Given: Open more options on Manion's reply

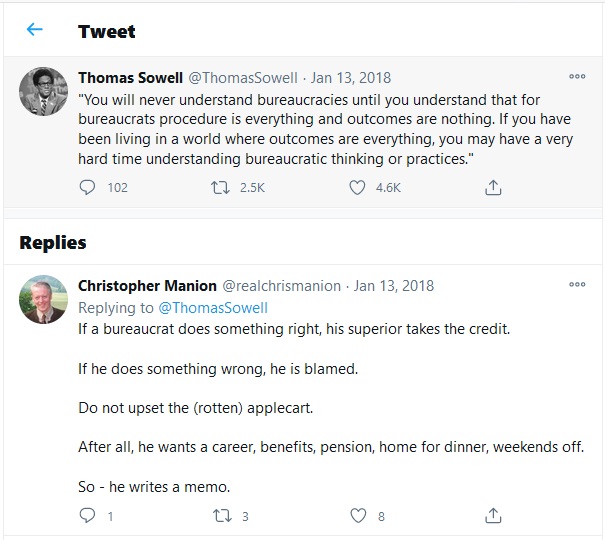Looking at the screenshot, I should (x=577, y=285).
